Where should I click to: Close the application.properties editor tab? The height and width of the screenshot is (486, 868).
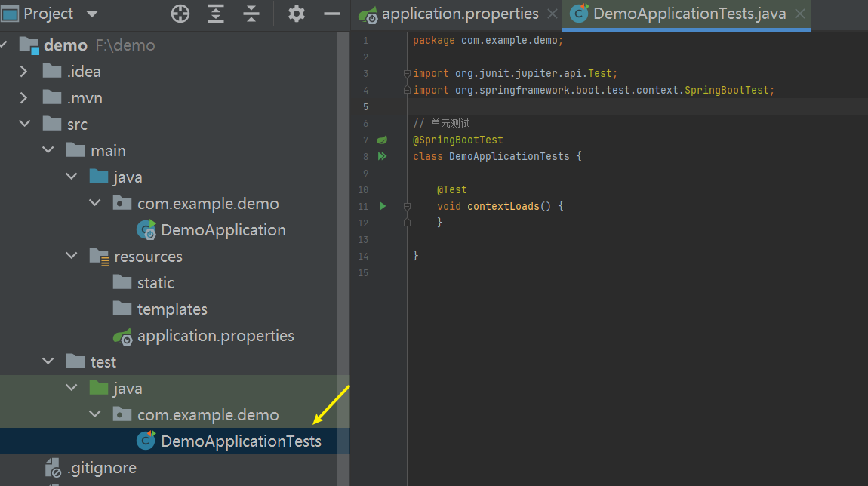[x=553, y=14]
